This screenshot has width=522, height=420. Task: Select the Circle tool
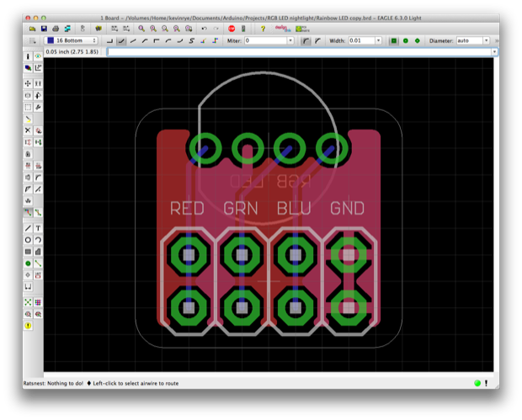point(28,240)
